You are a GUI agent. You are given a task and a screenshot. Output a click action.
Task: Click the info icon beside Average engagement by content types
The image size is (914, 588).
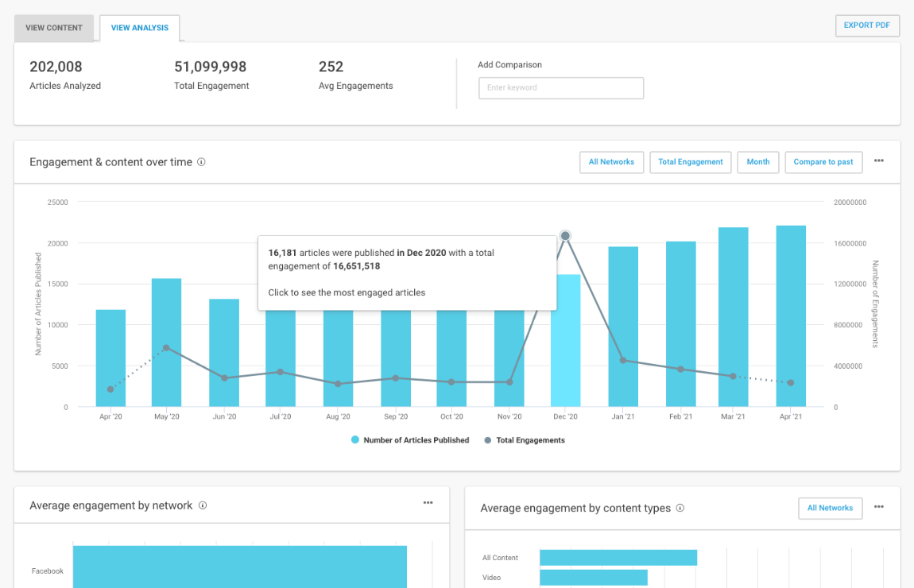click(680, 508)
